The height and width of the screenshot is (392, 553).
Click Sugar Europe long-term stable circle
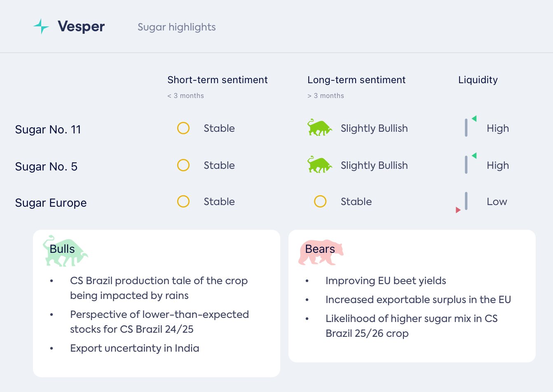[x=320, y=201]
